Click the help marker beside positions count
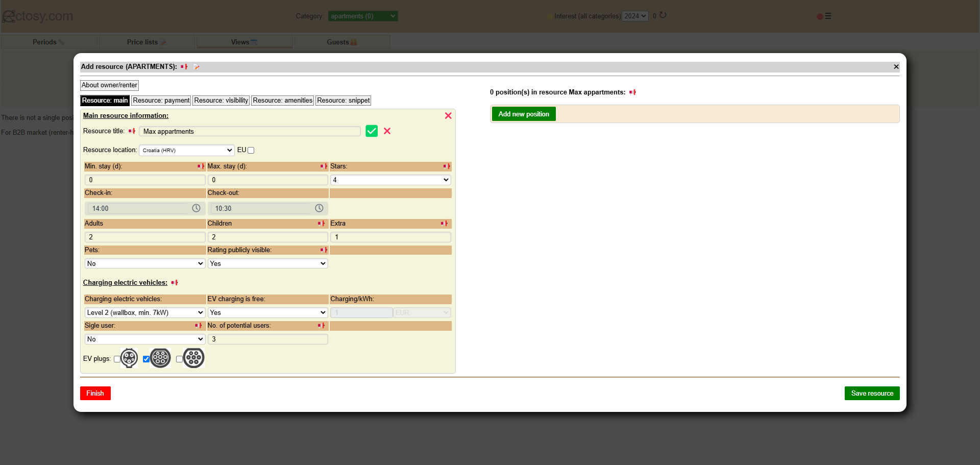 (x=633, y=92)
